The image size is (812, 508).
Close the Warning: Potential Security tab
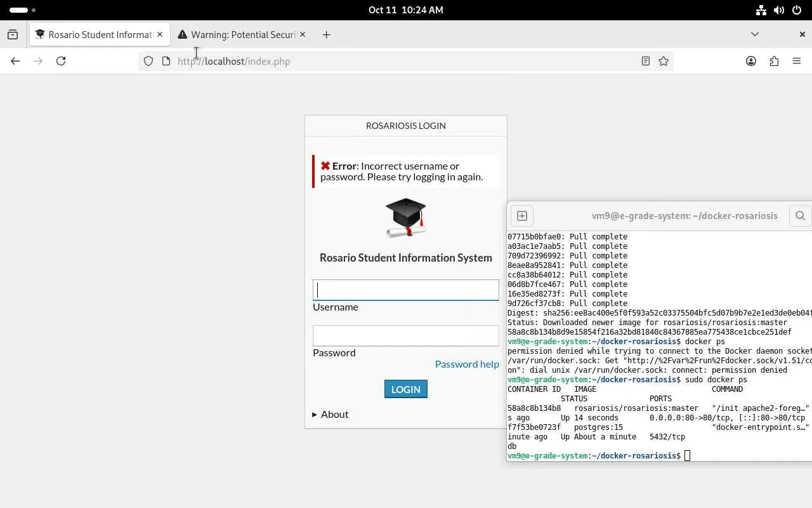tap(303, 34)
